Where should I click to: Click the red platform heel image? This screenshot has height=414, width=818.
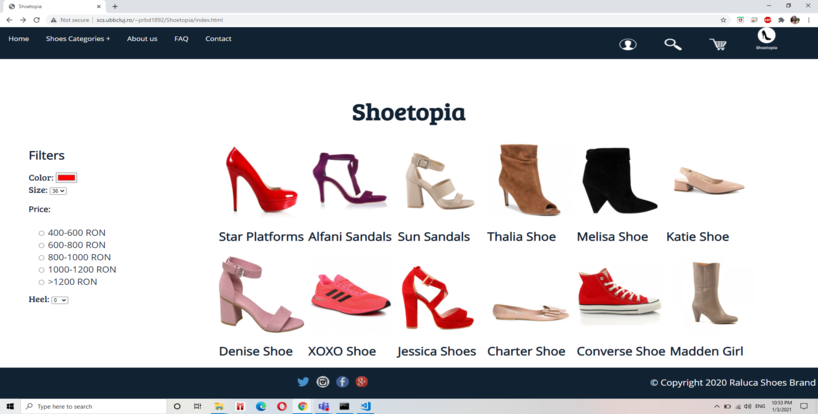[261, 180]
